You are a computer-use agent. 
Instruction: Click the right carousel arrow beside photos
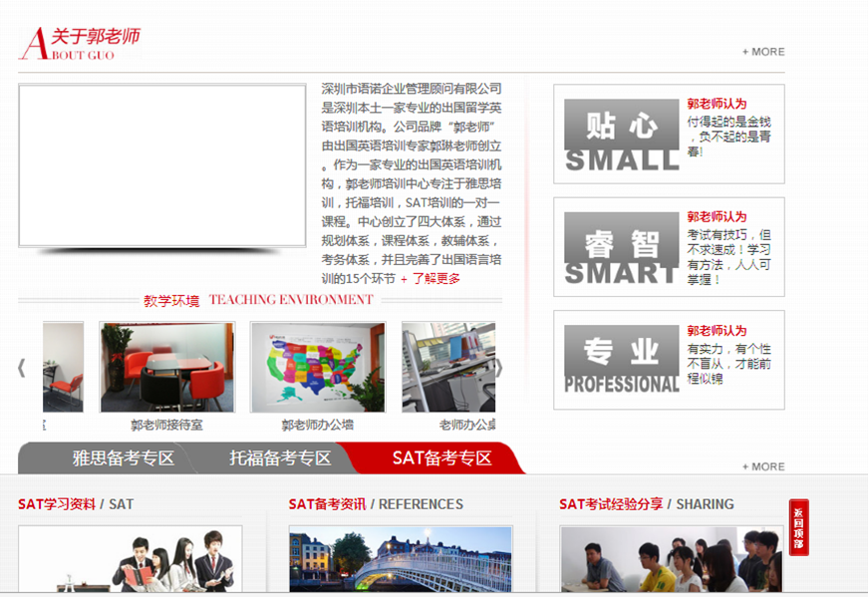(499, 368)
